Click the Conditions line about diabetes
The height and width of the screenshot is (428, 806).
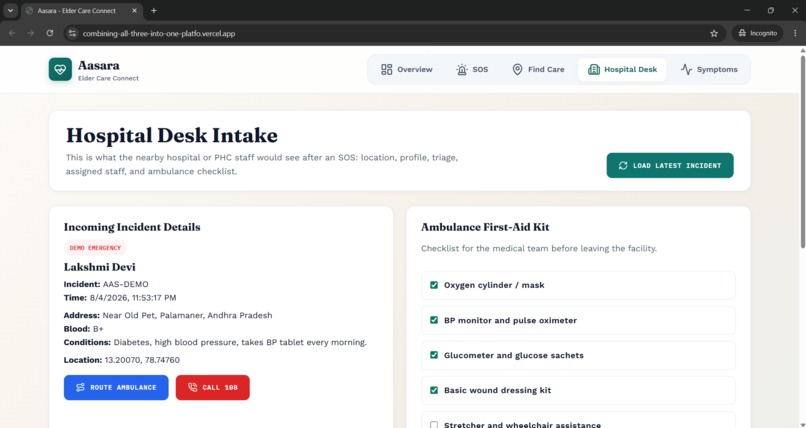[x=215, y=342]
